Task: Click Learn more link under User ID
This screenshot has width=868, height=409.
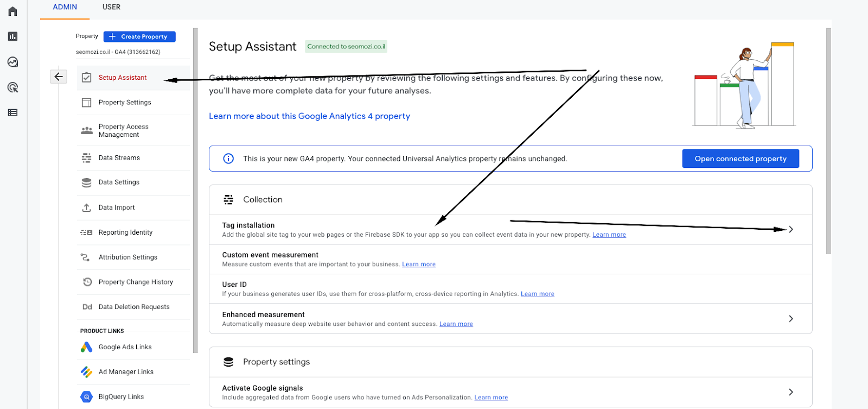Action: (538, 294)
